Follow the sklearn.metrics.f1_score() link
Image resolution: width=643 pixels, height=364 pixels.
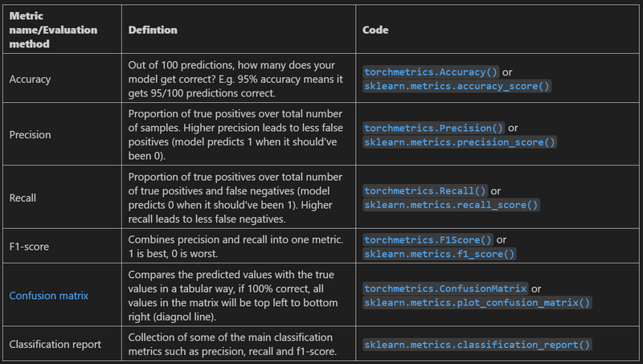tap(440, 253)
